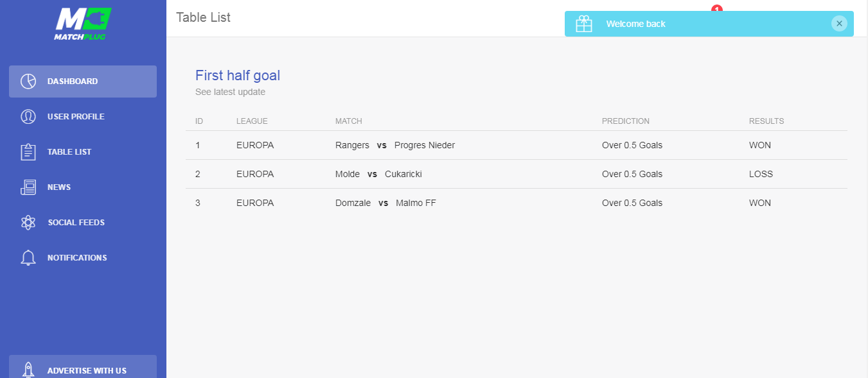Select the Social Feeds menu entry
This screenshot has width=868, height=378.
[83, 223]
